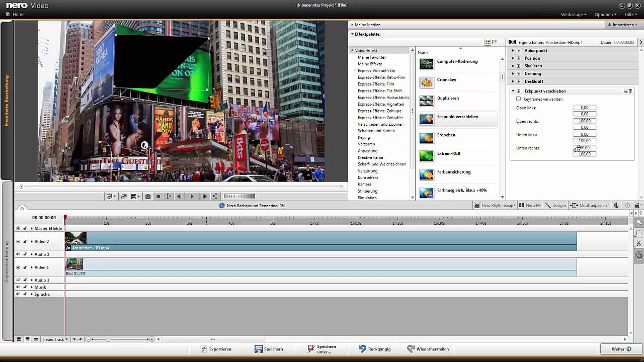Mute the Sprache track

(18, 294)
